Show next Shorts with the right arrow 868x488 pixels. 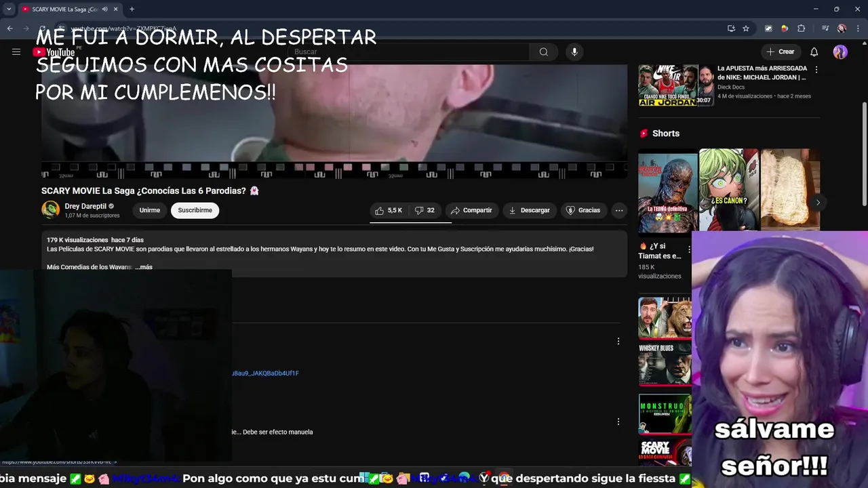(818, 202)
